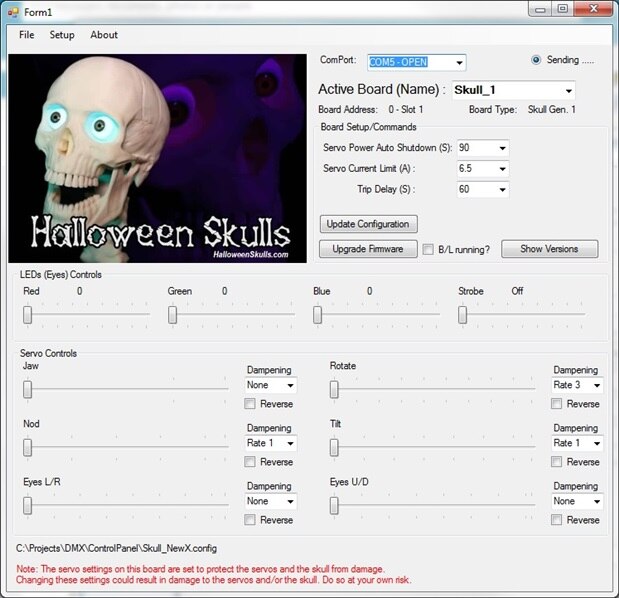Screen dimensions: 619x598
Task: Minimize the Form1 window
Action: coord(540,9)
